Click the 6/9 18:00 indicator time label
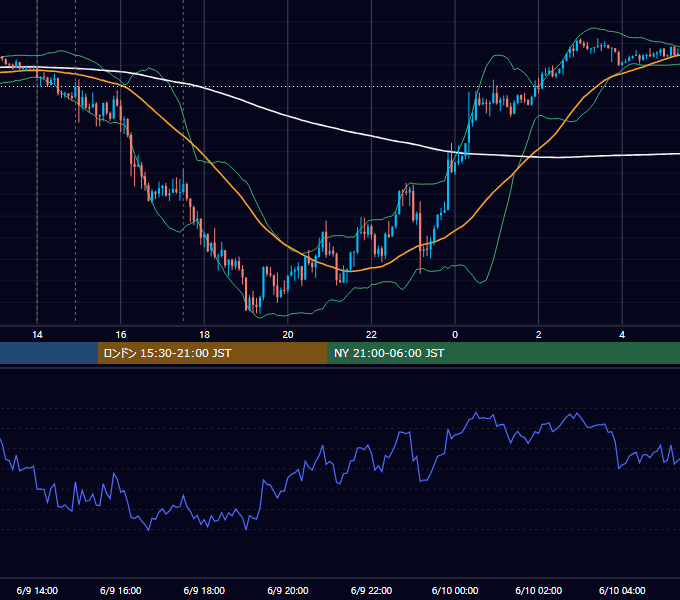The width and height of the screenshot is (680, 600). [x=204, y=590]
